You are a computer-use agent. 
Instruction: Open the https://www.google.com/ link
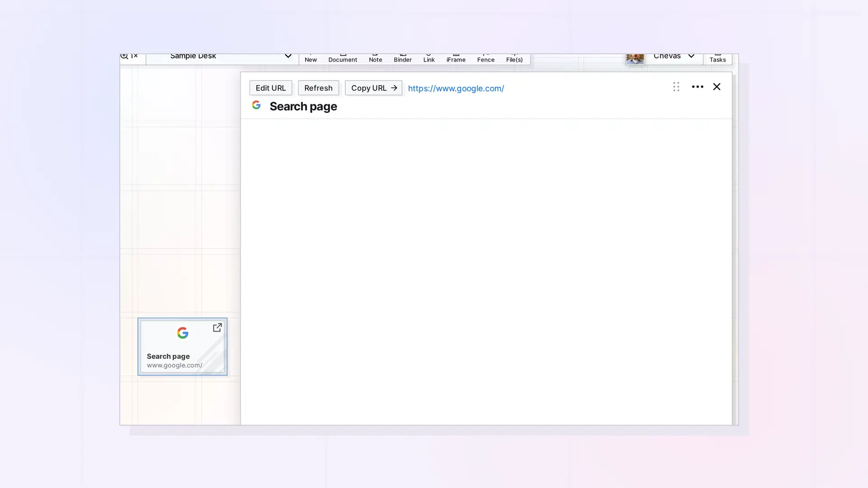pyautogui.click(x=456, y=89)
